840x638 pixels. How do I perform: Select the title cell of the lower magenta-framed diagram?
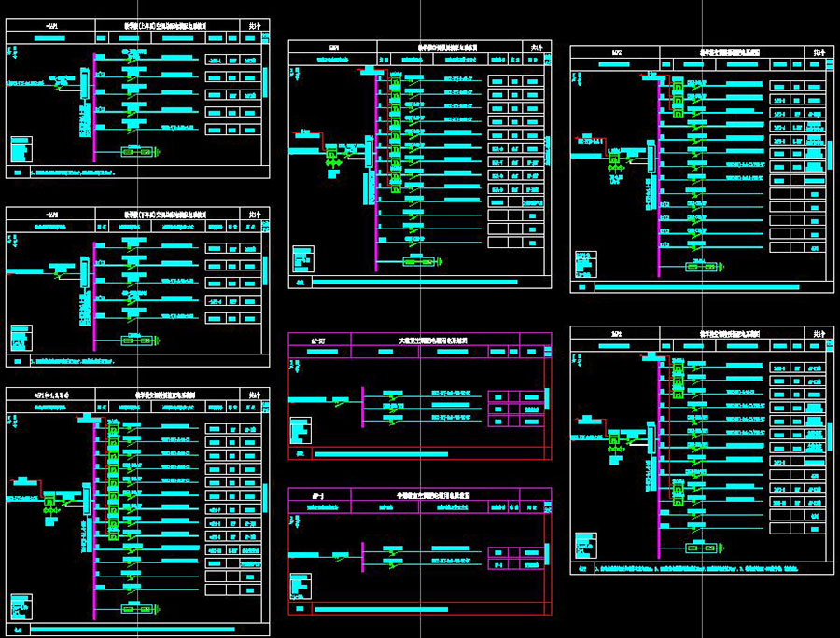[x=435, y=495]
